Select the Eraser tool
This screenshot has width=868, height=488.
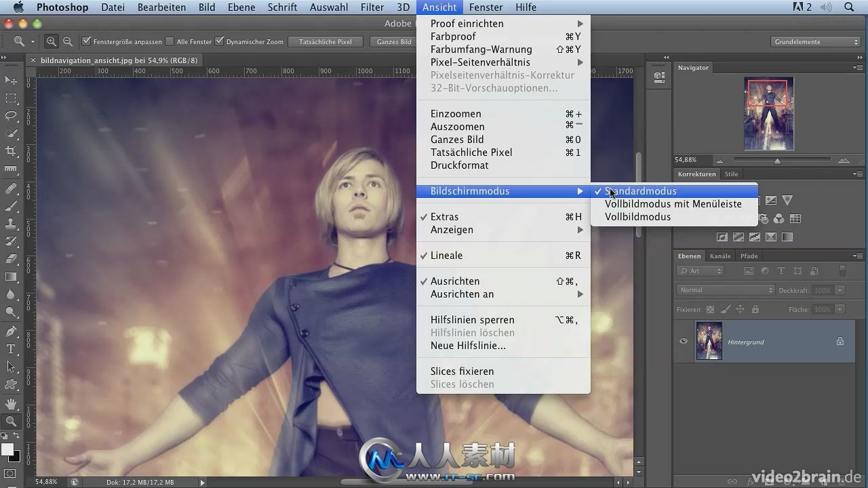[11, 259]
